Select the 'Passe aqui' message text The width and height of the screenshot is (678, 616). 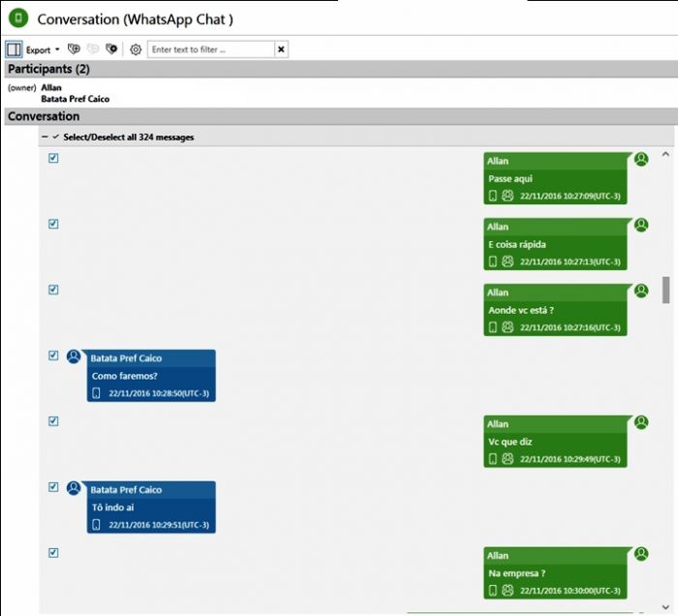point(510,178)
